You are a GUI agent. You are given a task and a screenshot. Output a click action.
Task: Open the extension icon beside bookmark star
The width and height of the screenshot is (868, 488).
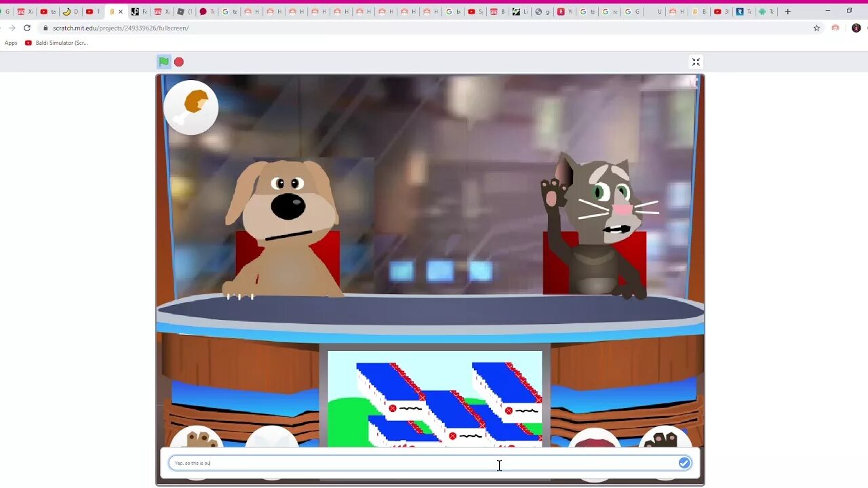click(835, 28)
